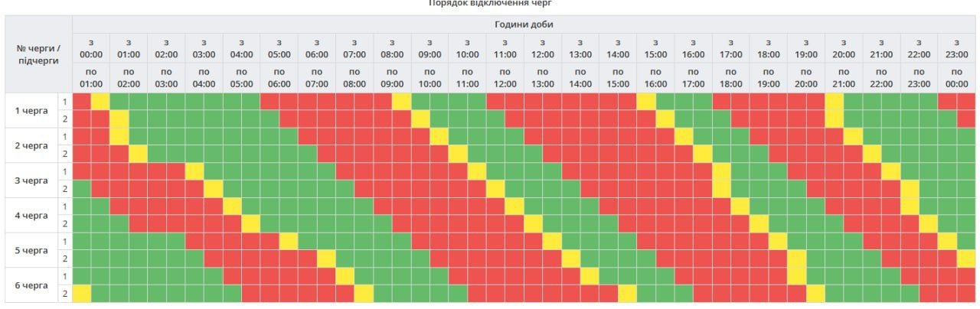Select the '2 черга' row label

click(x=32, y=145)
